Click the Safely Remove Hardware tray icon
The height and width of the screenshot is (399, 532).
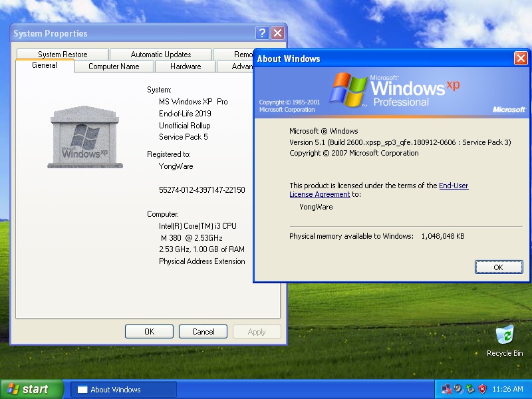pyautogui.click(x=469, y=389)
